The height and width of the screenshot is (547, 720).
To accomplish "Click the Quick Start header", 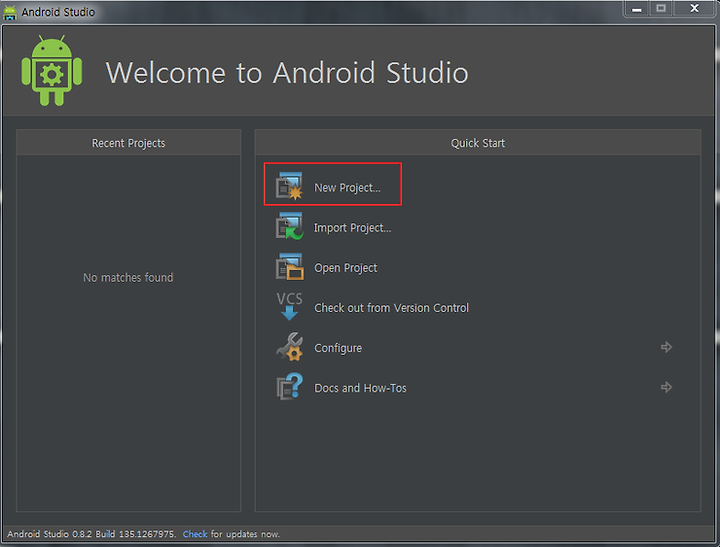I will click(478, 143).
